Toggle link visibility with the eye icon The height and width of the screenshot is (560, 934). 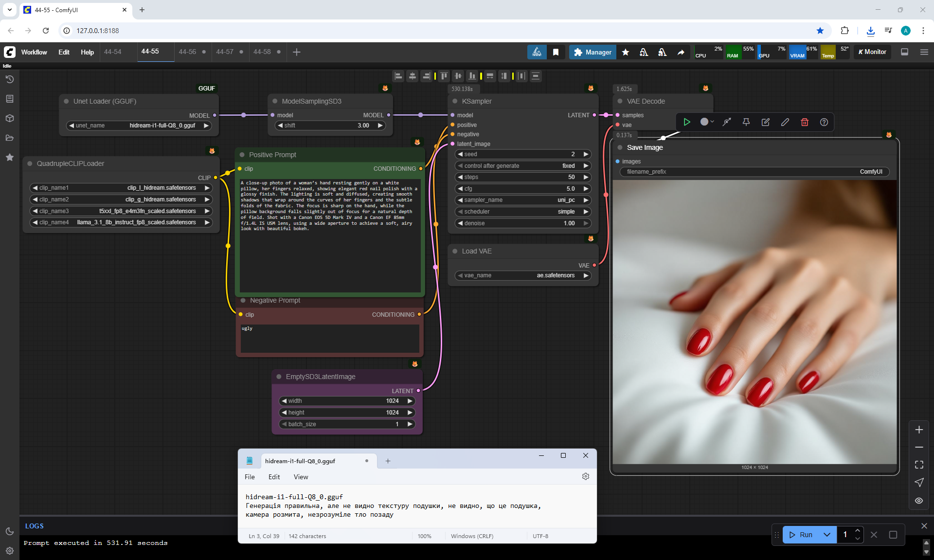918,501
